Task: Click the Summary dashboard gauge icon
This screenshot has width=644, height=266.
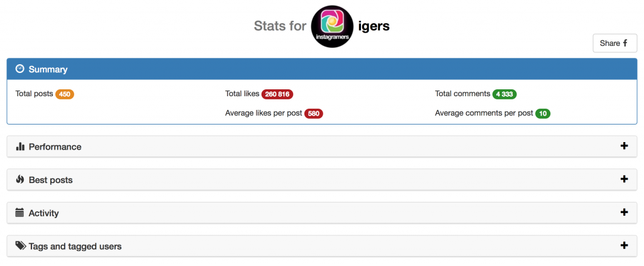Action: point(19,69)
